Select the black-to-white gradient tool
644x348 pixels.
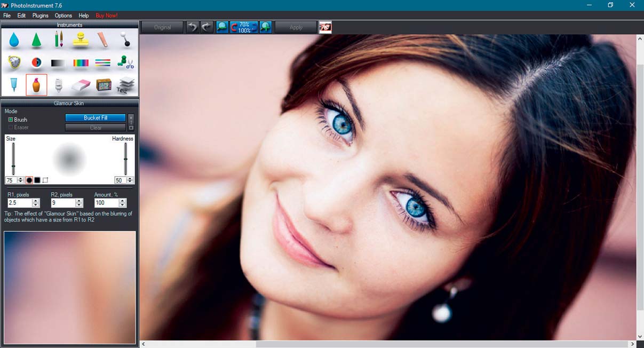[x=59, y=63]
